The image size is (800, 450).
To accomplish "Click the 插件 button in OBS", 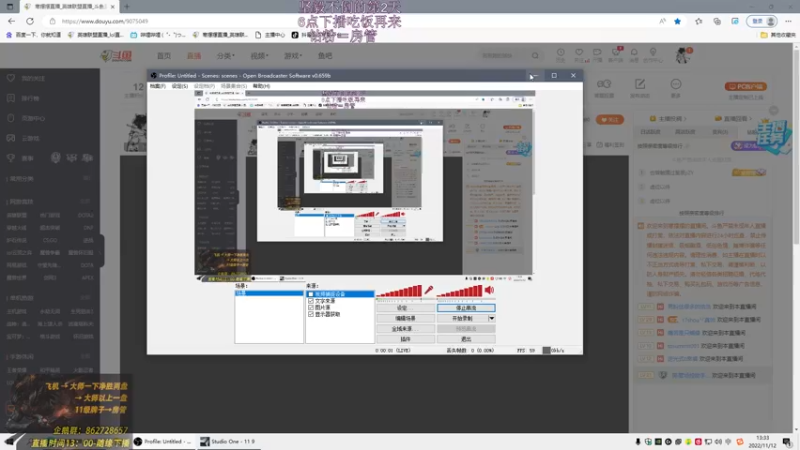I will click(x=405, y=339).
